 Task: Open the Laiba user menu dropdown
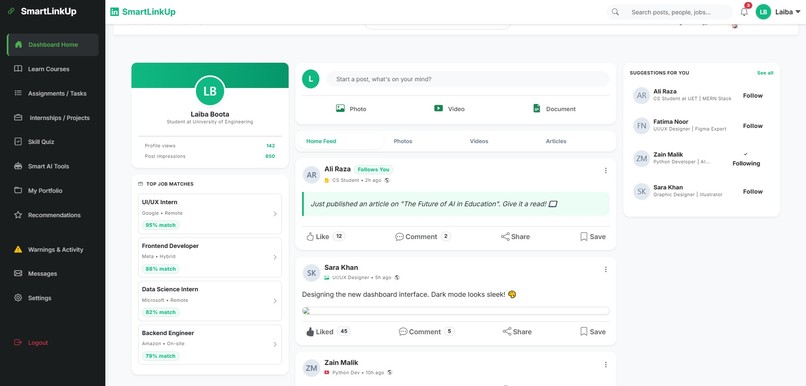(788, 12)
